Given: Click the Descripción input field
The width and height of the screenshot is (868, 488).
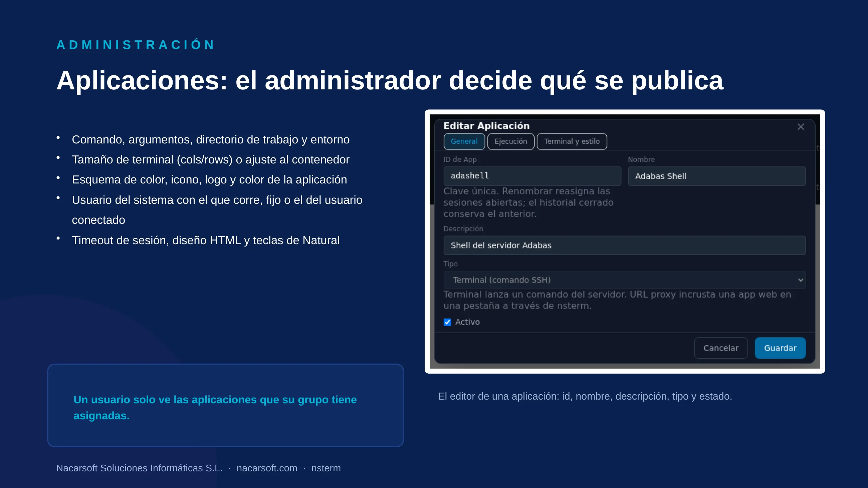Looking at the screenshot, I should (624, 245).
